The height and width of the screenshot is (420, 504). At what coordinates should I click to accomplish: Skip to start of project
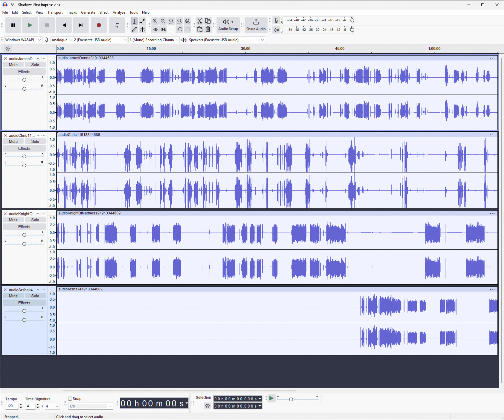[x=64, y=25]
